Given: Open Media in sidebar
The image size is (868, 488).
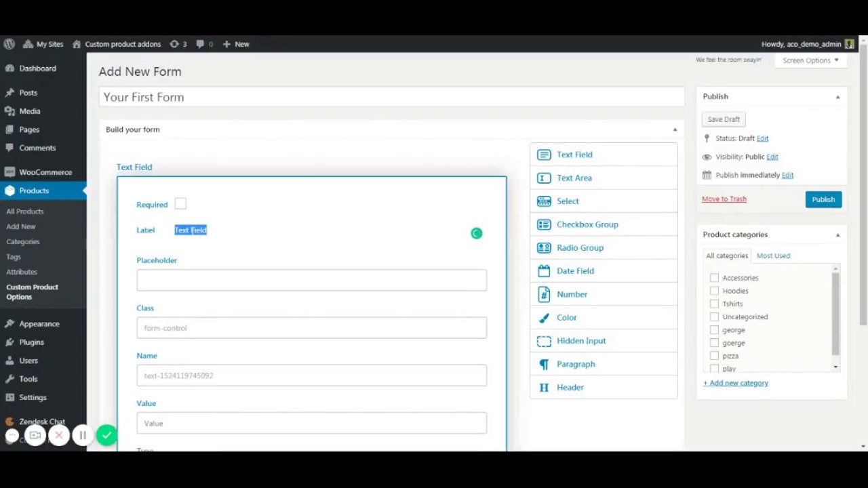Looking at the screenshot, I should click(x=30, y=111).
